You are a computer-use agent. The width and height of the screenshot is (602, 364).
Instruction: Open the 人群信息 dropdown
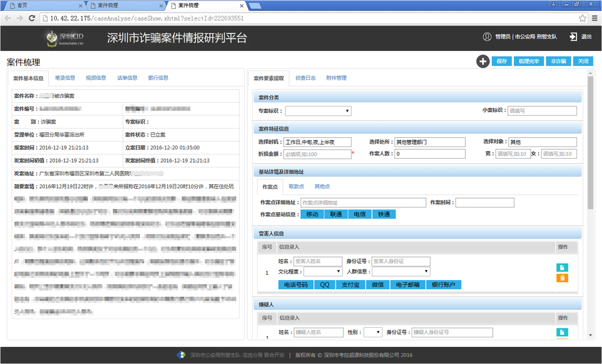coord(401,272)
